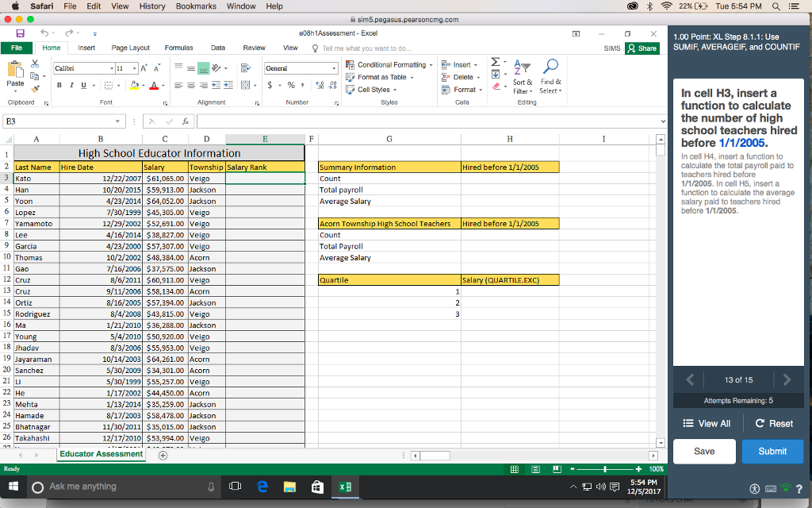Switch to Page Layout view in status bar
812x508 pixels.
pyautogui.click(x=536, y=469)
